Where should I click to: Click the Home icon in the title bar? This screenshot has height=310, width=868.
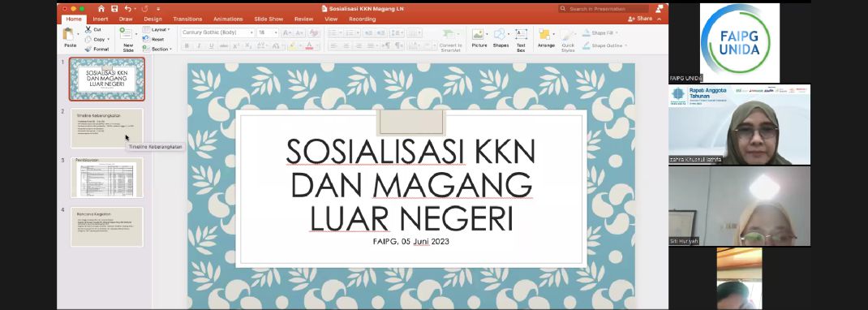click(x=101, y=9)
